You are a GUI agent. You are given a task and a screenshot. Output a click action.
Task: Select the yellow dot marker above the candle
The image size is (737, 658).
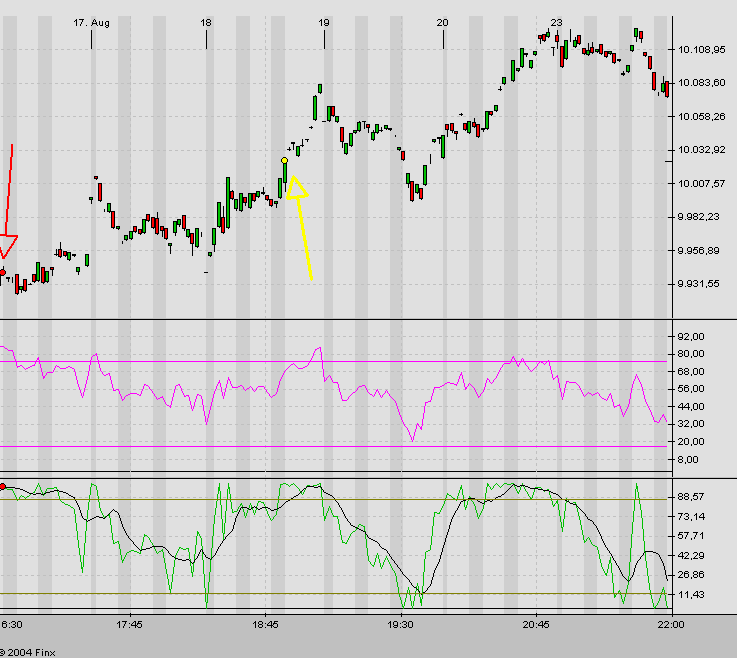284,160
